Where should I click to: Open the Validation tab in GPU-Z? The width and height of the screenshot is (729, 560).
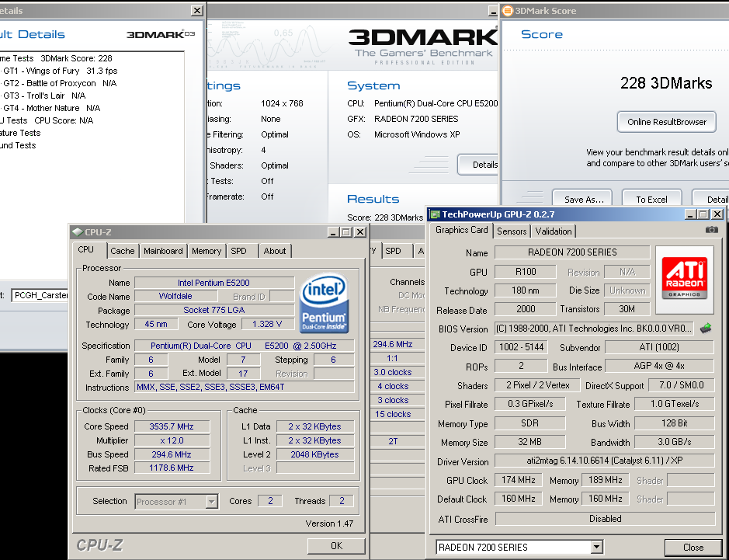[x=554, y=231]
